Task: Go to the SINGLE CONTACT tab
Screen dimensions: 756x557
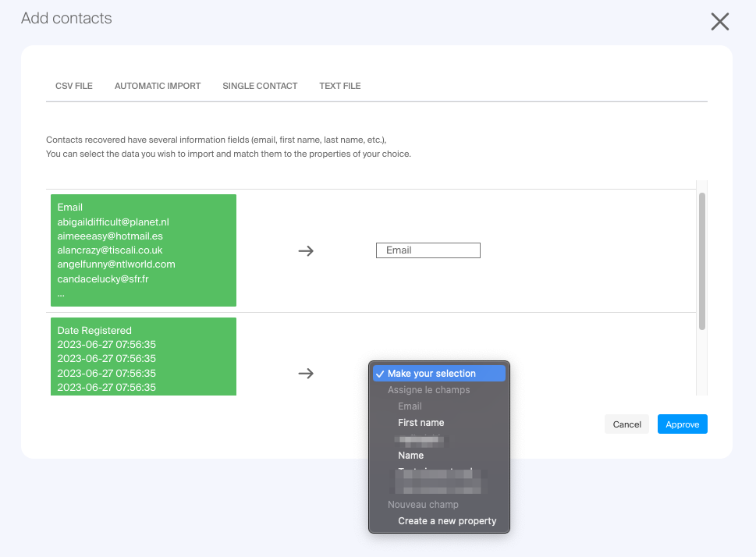Action: point(260,86)
